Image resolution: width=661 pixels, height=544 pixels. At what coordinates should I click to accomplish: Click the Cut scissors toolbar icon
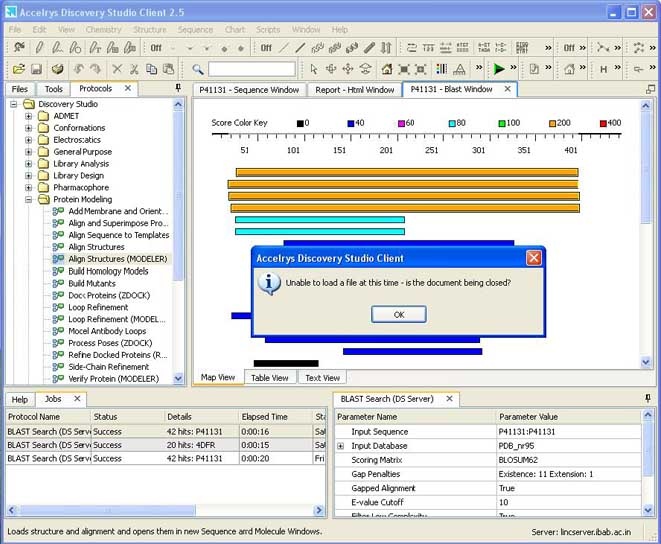(134, 69)
